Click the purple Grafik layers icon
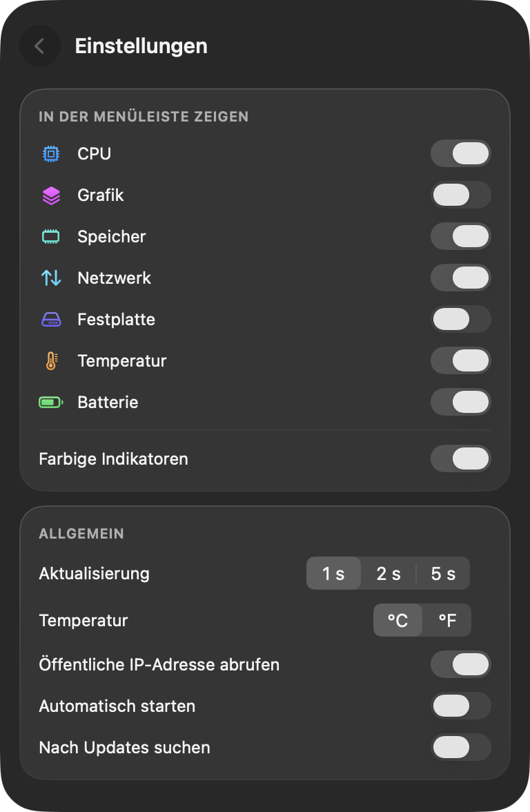Screen dimensions: 530x812 click(x=51, y=195)
